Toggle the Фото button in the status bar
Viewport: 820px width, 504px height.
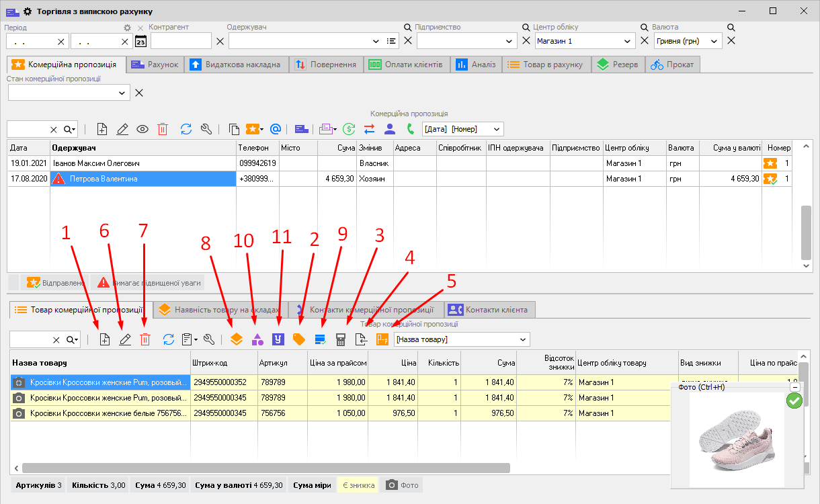[x=403, y=485]
